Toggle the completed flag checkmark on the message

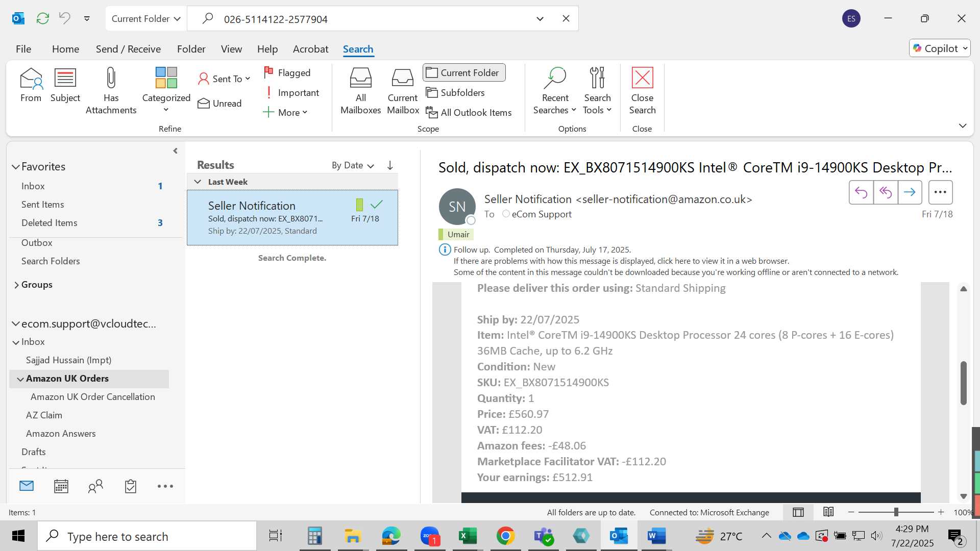pos(377,205)
